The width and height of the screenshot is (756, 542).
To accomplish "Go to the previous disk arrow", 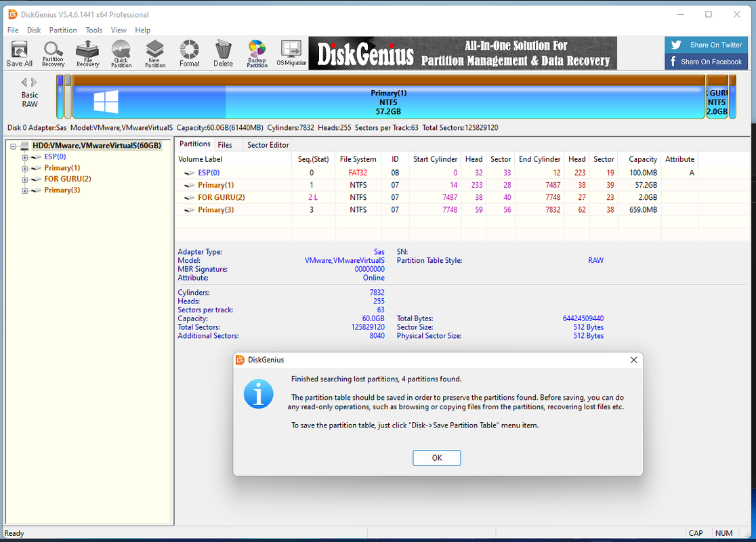I will click(x=24, y=83).
